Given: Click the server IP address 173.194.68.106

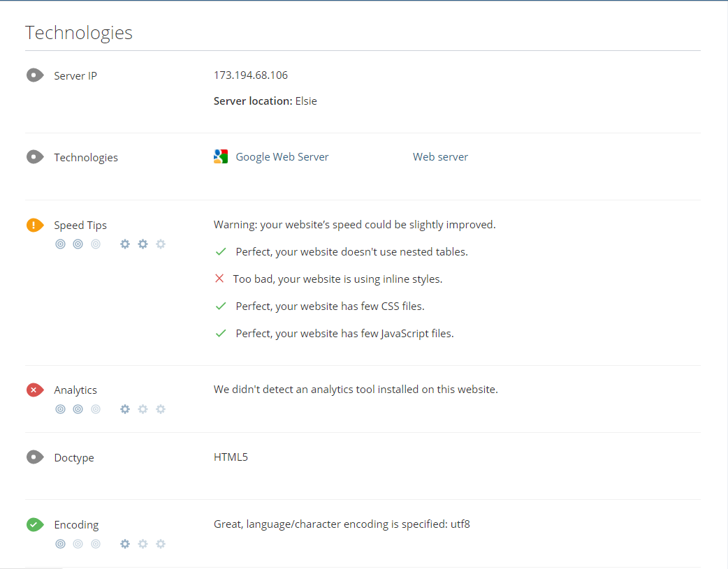Looking at the screenshot, I should [251, 75].
